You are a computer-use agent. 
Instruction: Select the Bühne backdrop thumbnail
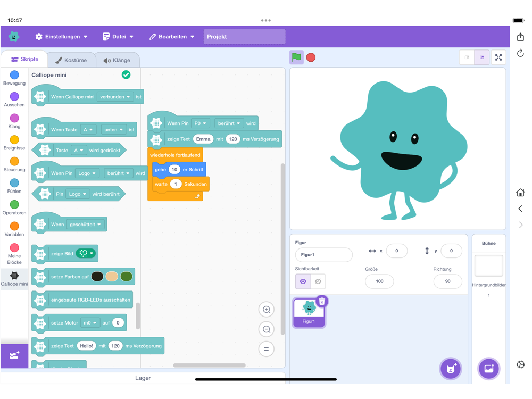coord(488,266)
